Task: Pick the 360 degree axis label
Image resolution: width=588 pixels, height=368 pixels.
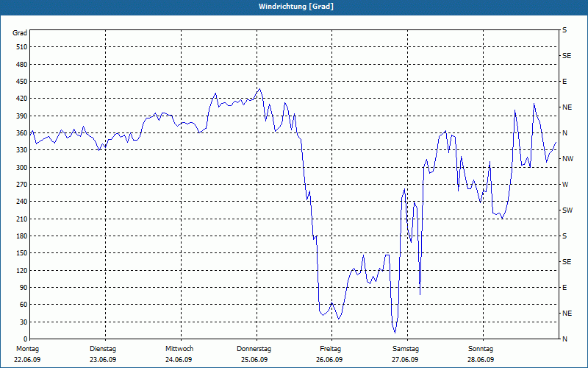Action: pos(22,133)
